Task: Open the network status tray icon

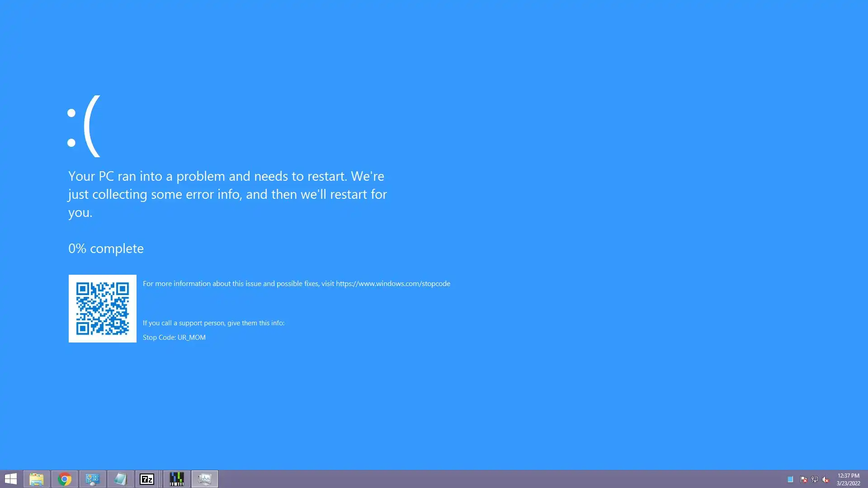Action: [815, 479]
